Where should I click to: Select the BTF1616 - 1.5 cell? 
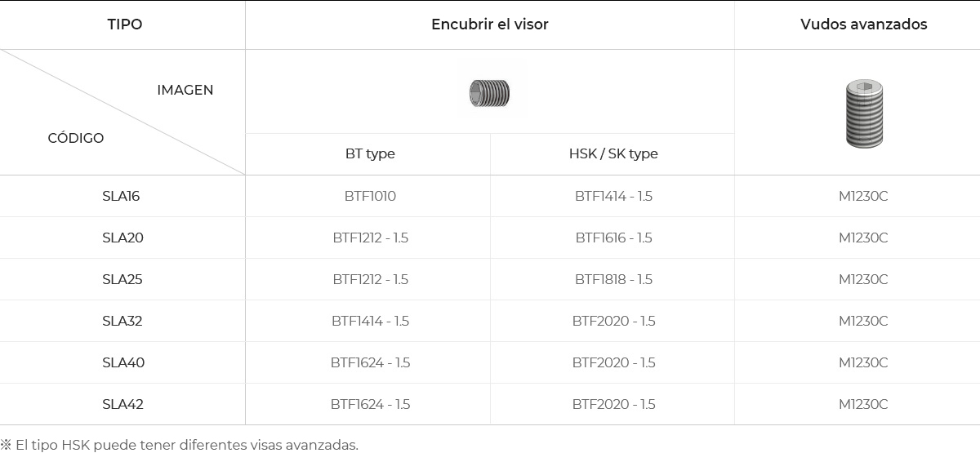coord(613,238)
